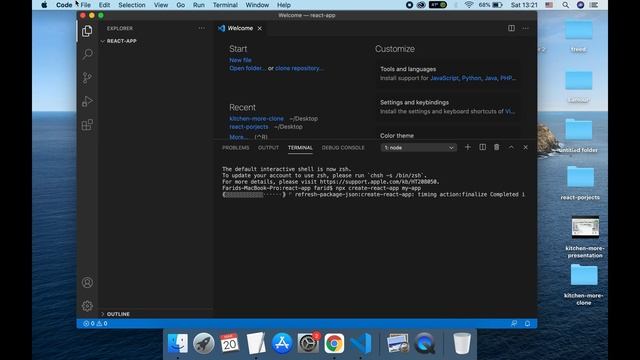The image size is (640, 360).
Task: Open recent project kitchen-more-clone
Action: (256, 118)
